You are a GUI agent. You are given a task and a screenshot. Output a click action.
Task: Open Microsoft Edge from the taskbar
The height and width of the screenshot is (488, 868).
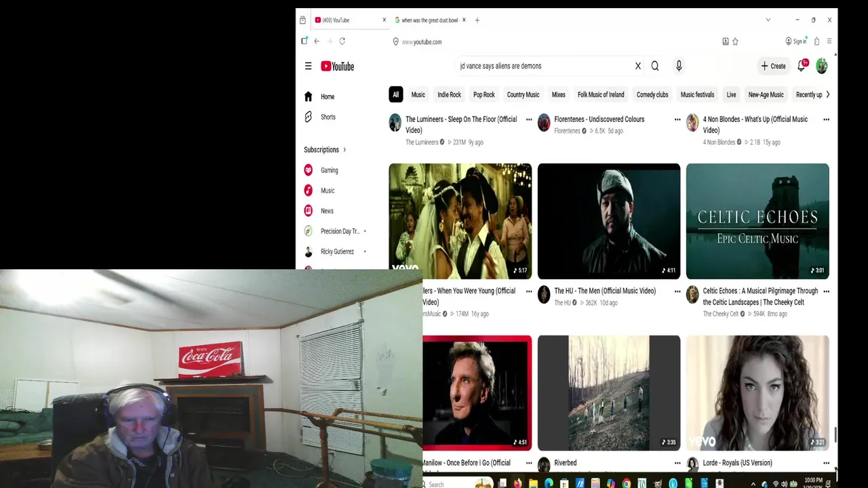tap(549, 483)
